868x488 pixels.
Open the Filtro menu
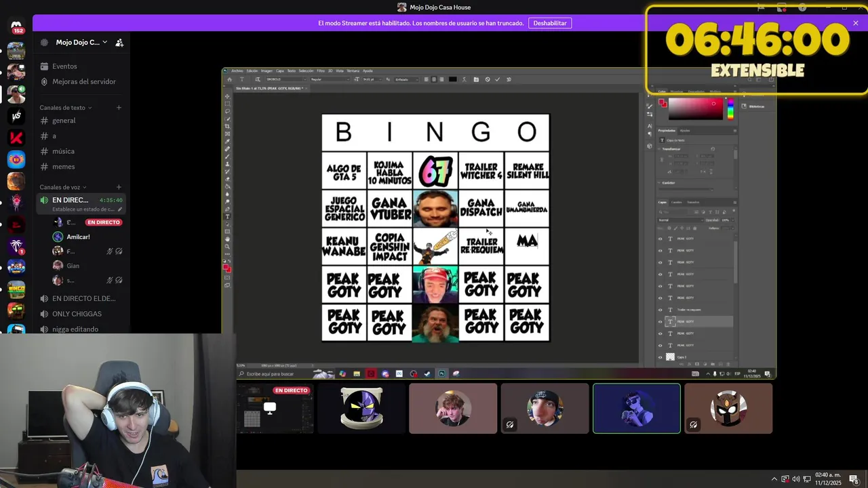coord(321,70)
